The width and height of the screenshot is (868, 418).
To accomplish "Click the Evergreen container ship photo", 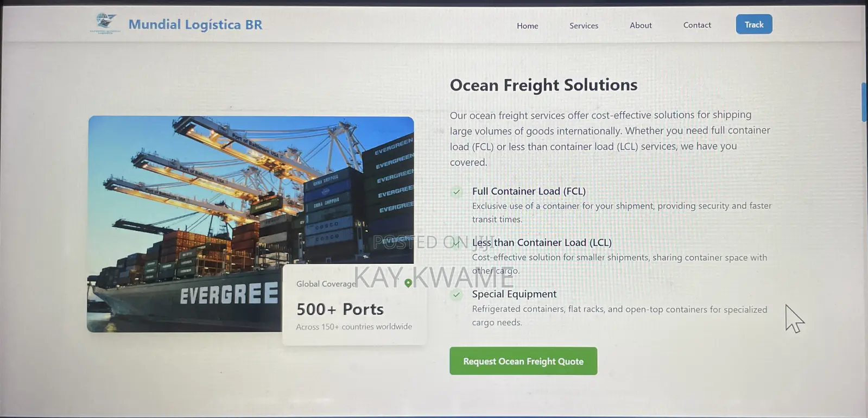I will (x=250, y=224).
